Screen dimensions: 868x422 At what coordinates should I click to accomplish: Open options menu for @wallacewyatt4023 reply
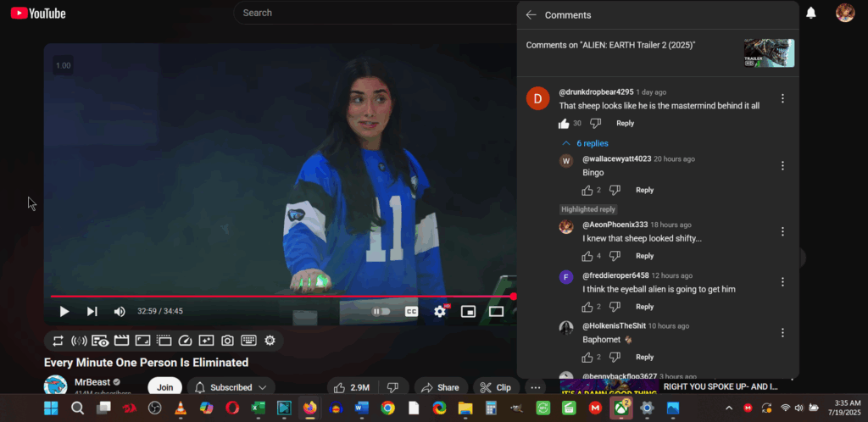782,165
